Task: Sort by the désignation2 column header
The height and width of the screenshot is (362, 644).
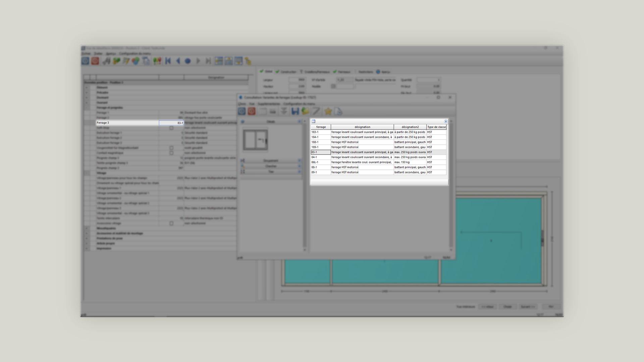Action: point(410,127)
